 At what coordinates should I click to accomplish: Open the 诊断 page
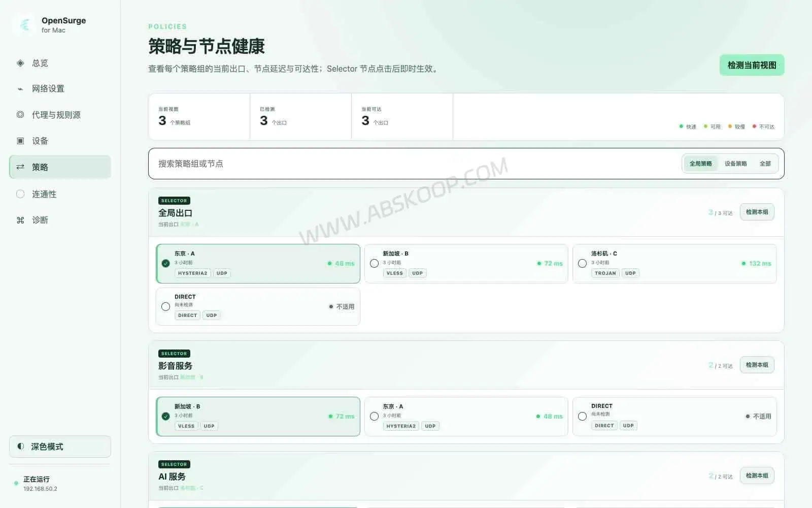point(60,220)
